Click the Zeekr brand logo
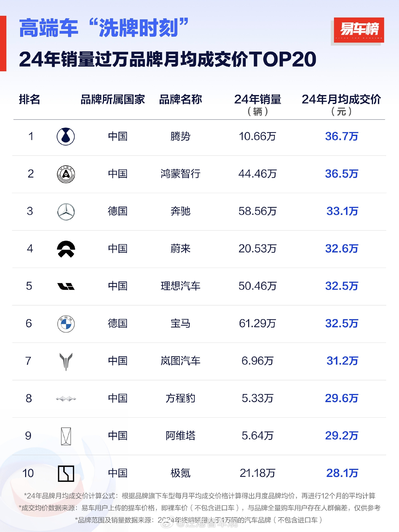 click(66, 474)
